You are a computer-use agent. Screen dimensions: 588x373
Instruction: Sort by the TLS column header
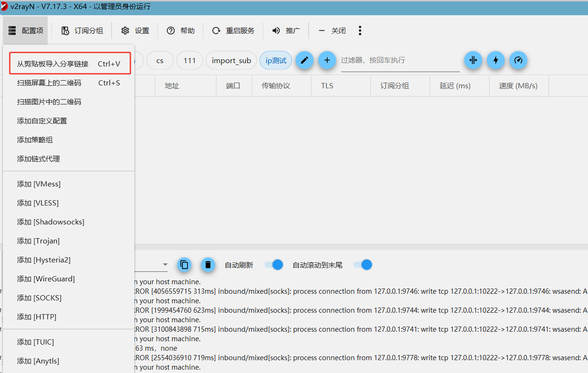click(x=341, y=86)
